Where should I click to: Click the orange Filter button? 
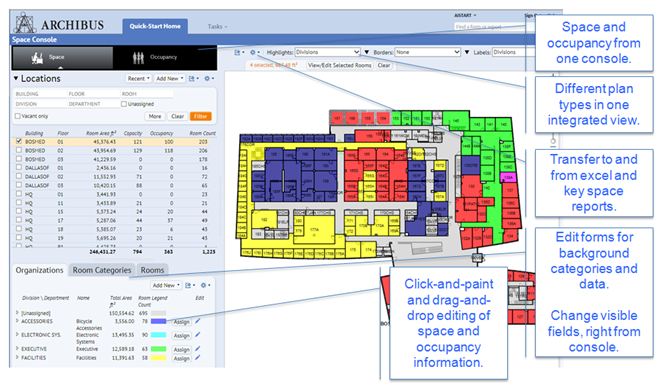(201, 116)
